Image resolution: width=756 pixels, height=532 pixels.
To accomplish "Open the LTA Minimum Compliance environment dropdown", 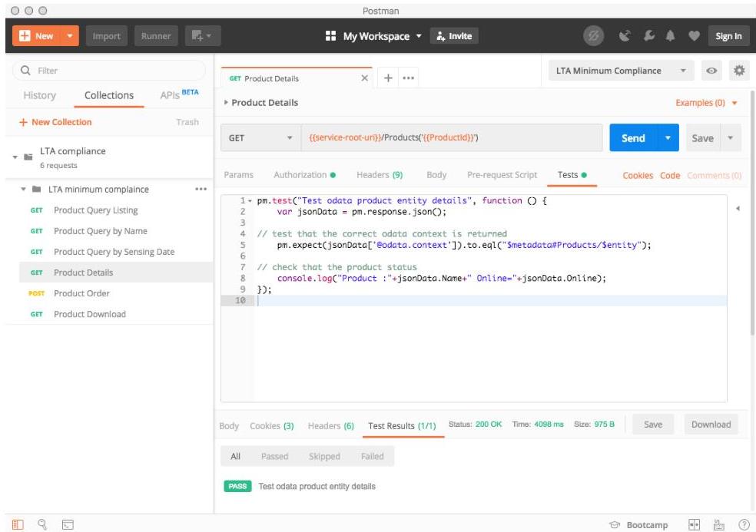I will pos(621,71).
